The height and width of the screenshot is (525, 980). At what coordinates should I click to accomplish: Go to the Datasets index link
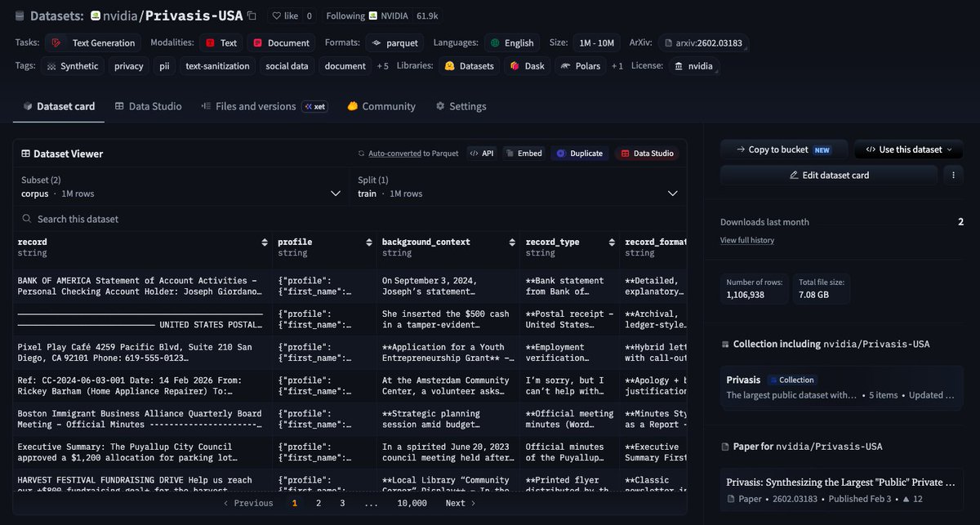click(56, 16)
